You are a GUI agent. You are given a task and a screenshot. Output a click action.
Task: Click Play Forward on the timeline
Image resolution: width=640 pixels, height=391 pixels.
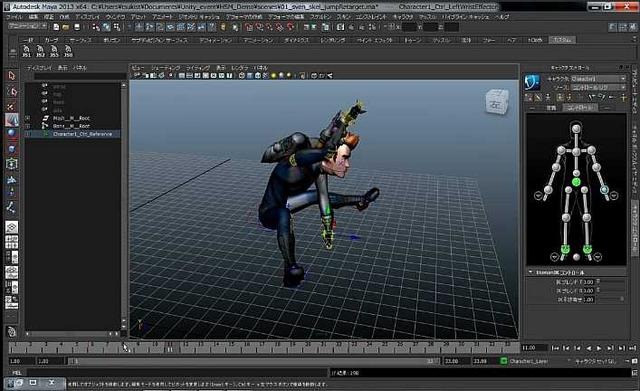[599, 348]
